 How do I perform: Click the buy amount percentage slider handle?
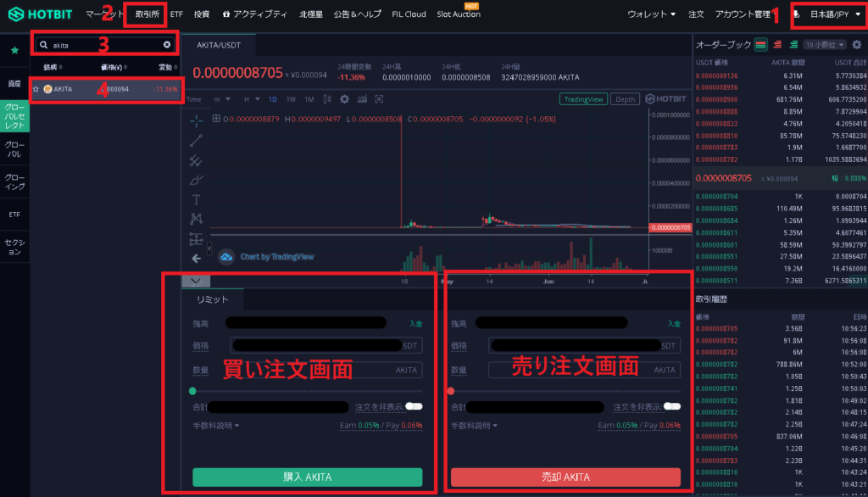[x=192, y=391]
